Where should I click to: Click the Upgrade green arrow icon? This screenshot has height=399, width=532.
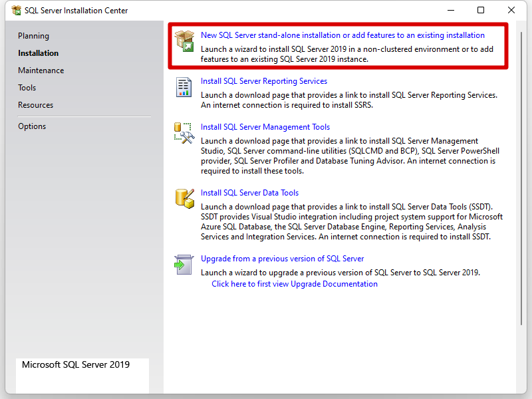(x=184, y=265)
